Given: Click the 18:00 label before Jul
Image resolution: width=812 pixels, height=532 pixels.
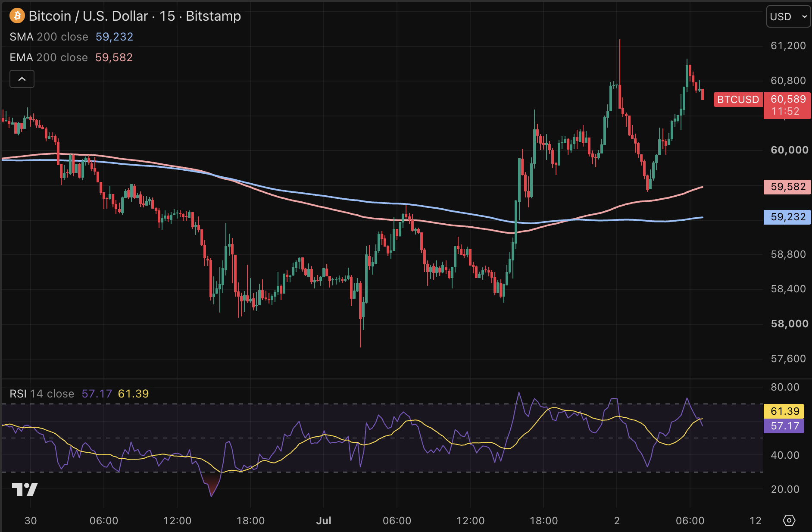Looking at the screenshot, I should [250, 521].
